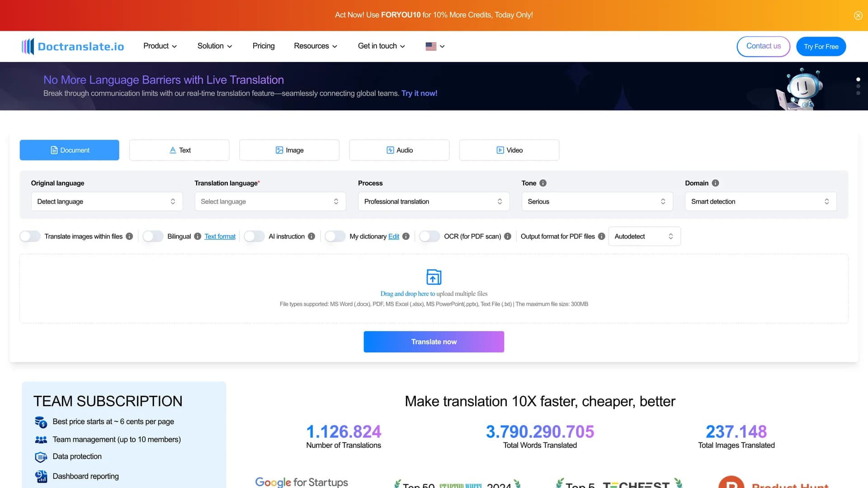Viewport: 868px width, 488px height.
Task: Click the Doctranslate.io logo
Action: [73, 46]
